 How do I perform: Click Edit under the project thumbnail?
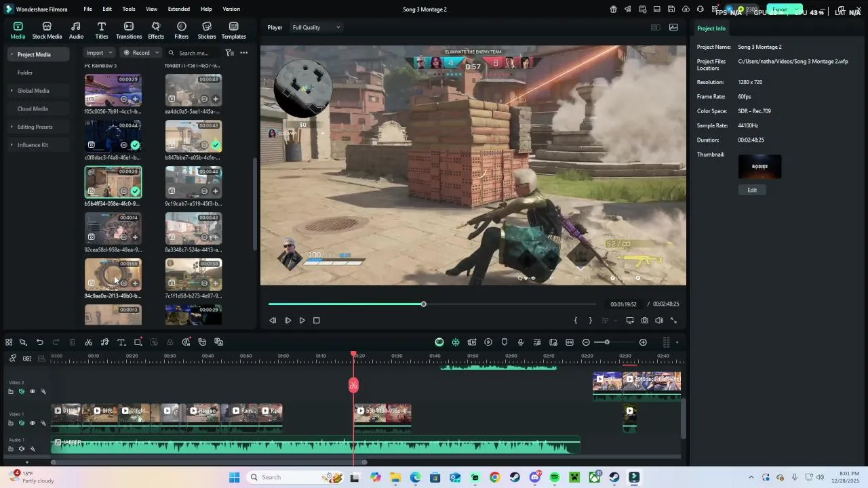752,190
